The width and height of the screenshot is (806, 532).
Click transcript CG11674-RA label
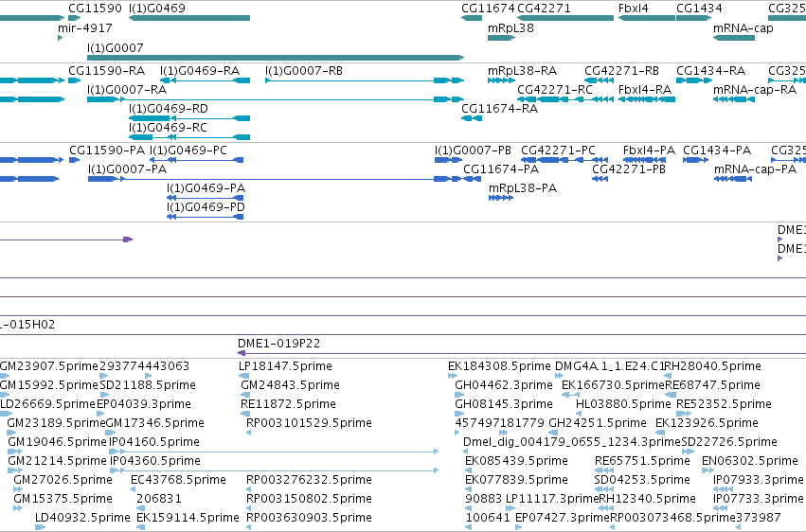(x=500, y=109)
